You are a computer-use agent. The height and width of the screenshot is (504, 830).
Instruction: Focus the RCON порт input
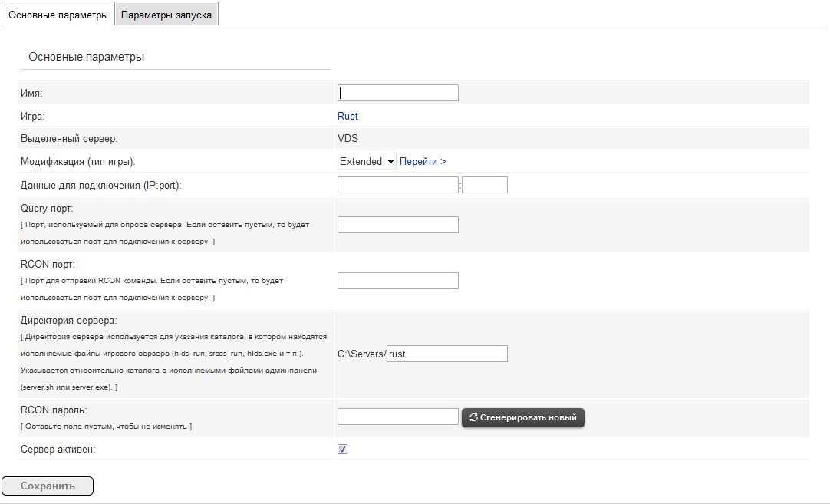397,281
